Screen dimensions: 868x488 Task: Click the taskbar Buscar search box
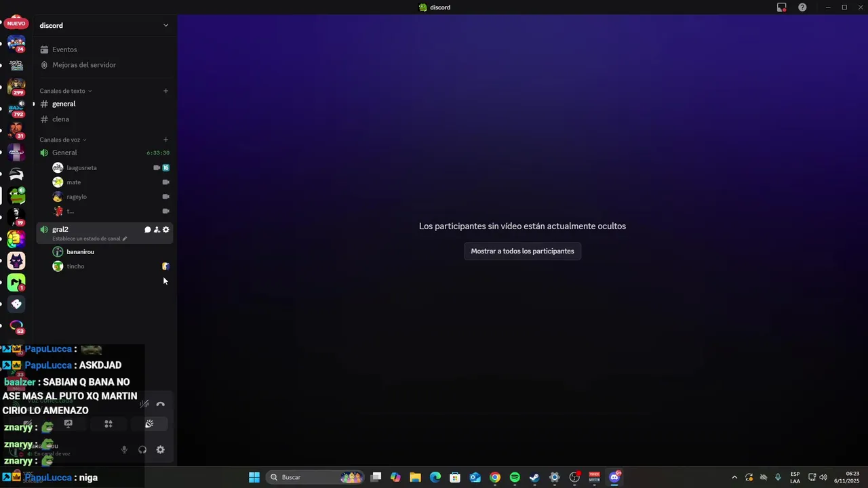pos(315,477)
